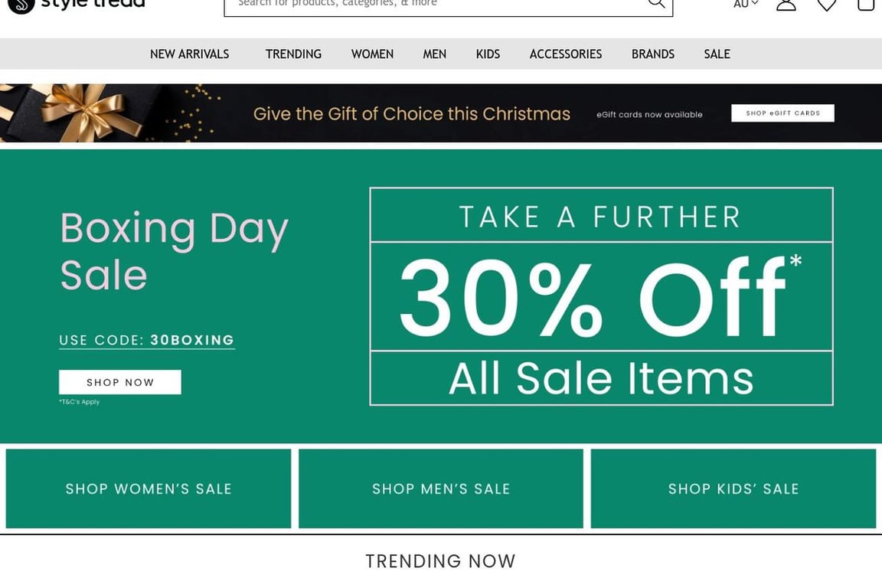Open the Shop Kids' Sale tile
The image size is (882, 588).
tap(733, 488)
